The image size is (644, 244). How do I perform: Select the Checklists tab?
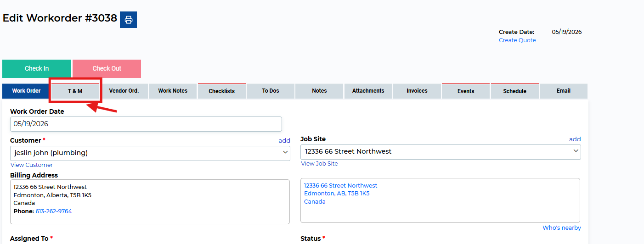pos(222,91)
